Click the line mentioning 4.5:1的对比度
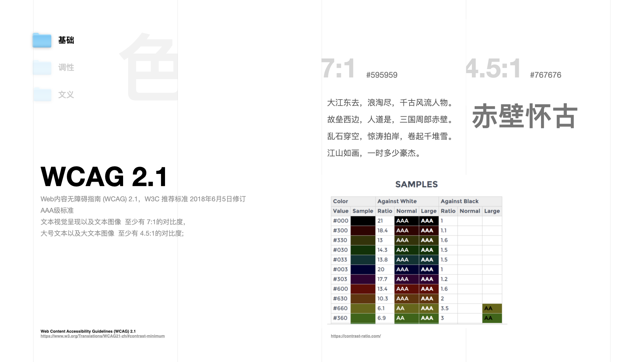Screen dimensions: 644x362 pyautogui.click(x=112, y=233)
